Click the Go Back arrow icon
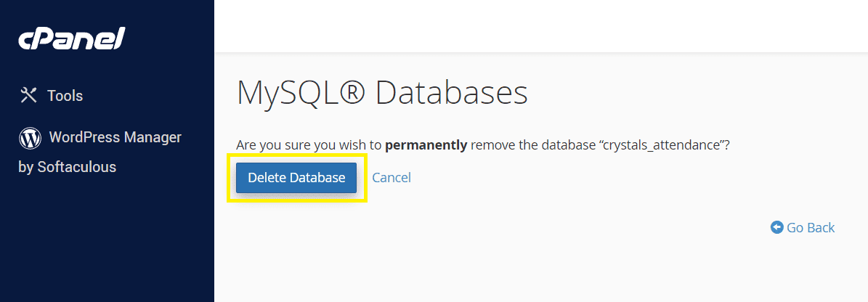The image size is (868, 302). pos(776,228)
